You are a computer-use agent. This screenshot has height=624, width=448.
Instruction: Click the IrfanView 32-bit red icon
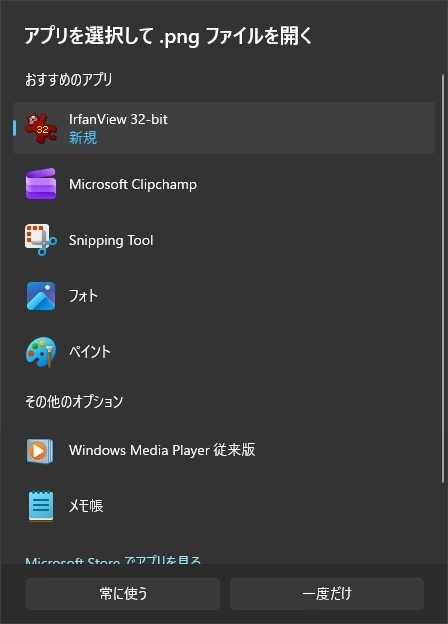tap(41, 128)
